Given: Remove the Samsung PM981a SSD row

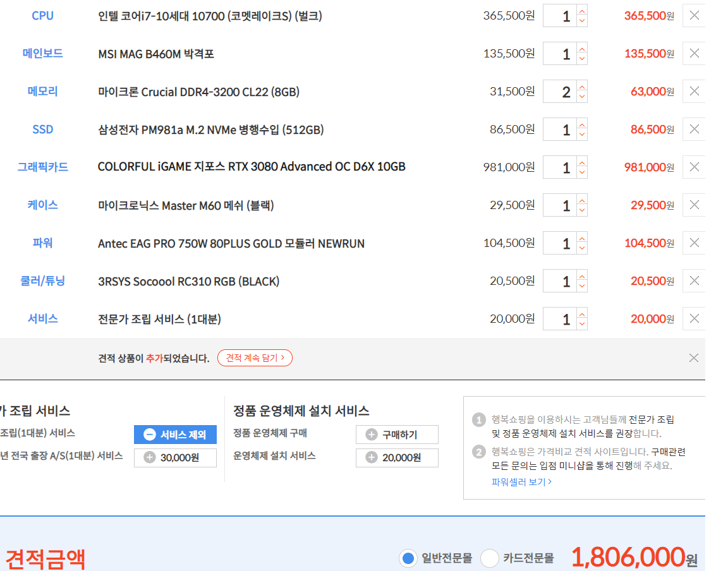Looking at the screenshot, I should 694,129.
